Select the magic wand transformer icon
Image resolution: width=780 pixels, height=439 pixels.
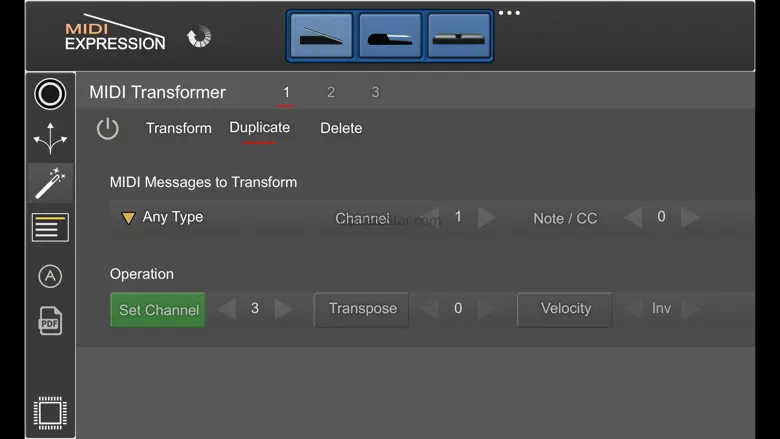click(x=50, y=183)
